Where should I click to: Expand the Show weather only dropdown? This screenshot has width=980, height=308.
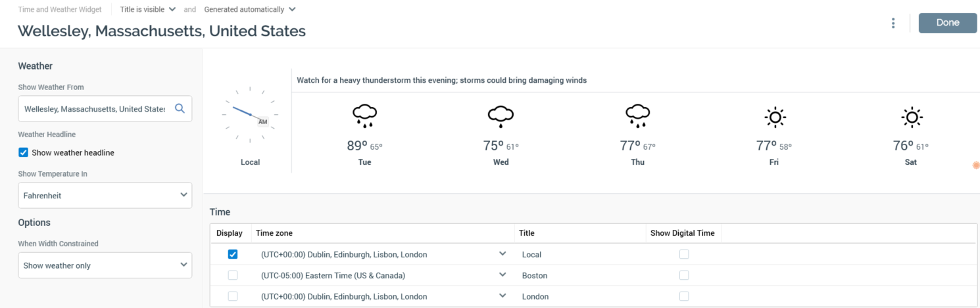point(105,265)
